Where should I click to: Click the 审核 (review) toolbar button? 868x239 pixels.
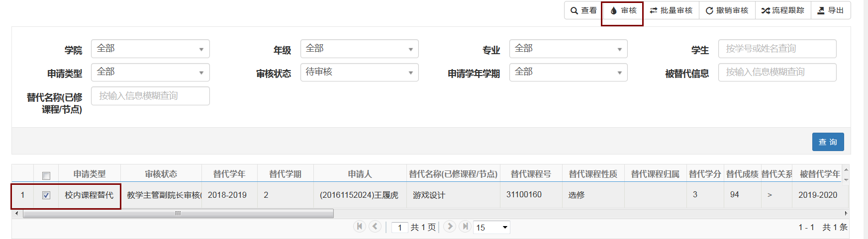pyautogui.click(x=623, y=10)
